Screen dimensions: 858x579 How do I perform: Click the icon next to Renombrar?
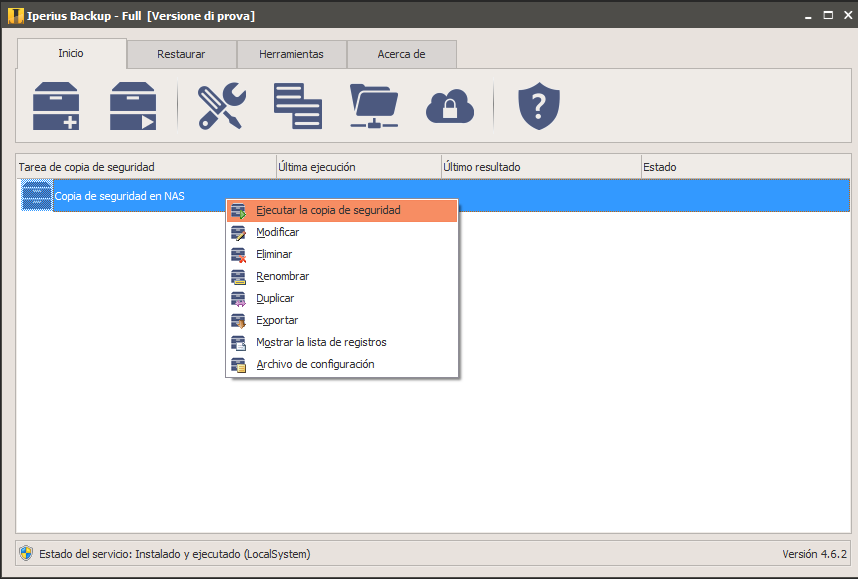coord(239,276)
